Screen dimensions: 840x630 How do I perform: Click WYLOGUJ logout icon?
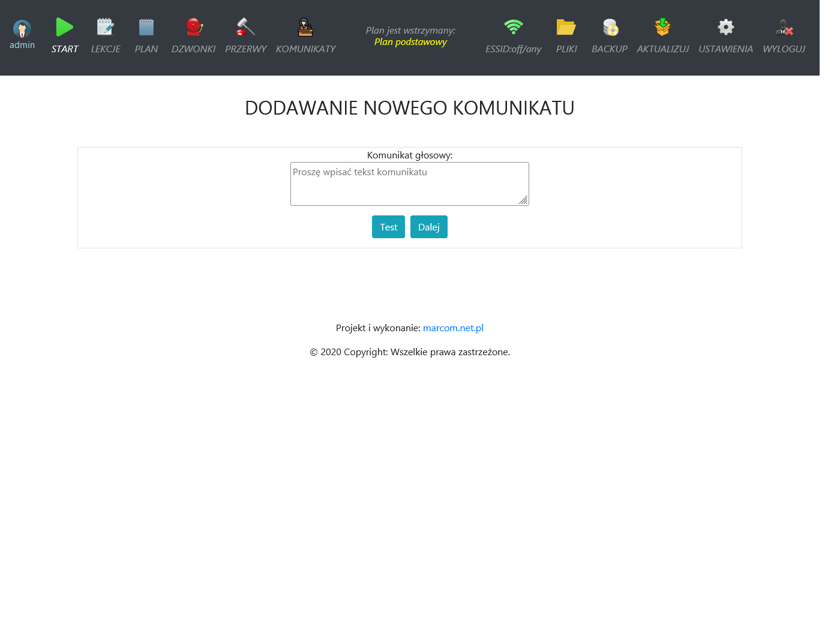tap(784, 27)
